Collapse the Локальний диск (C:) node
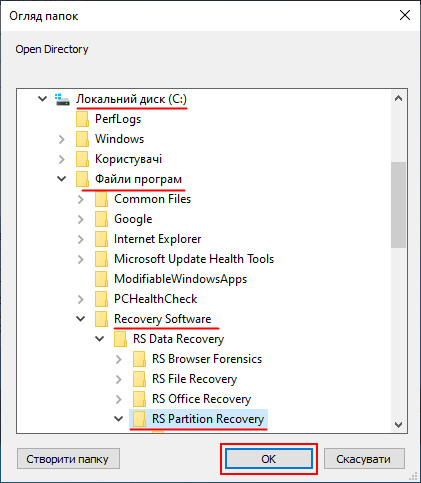Image resolution: width=421 pixels, height=483 pixels. [x=42, y=99]
